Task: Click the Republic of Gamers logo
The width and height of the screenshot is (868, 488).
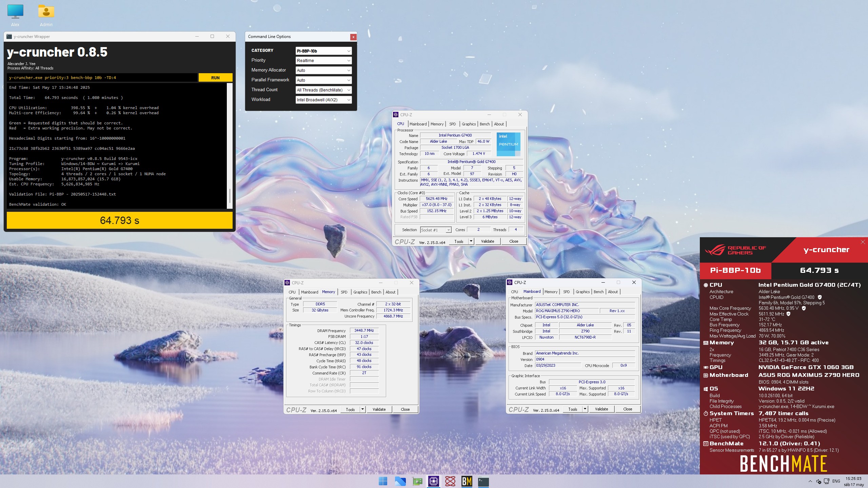Action: 735,250
